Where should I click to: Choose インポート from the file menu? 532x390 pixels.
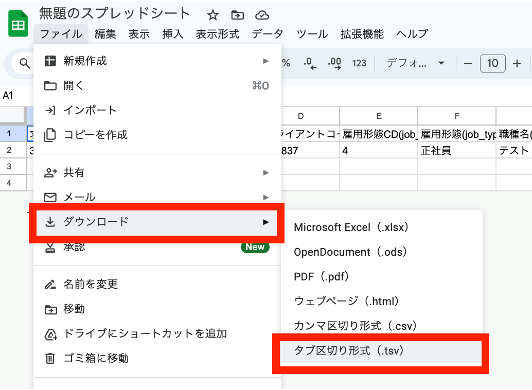(x=157, y=110)
